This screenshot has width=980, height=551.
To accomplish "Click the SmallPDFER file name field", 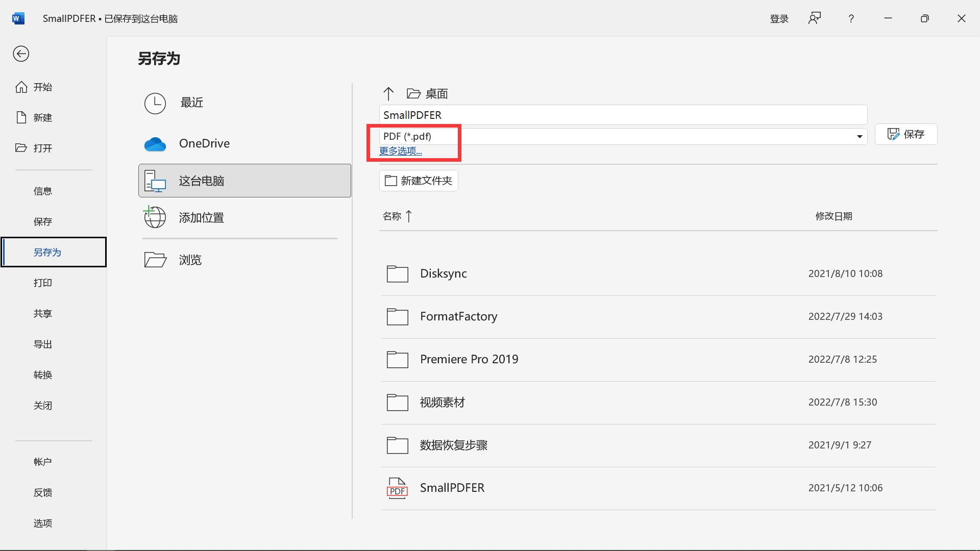I will (623, 115).
